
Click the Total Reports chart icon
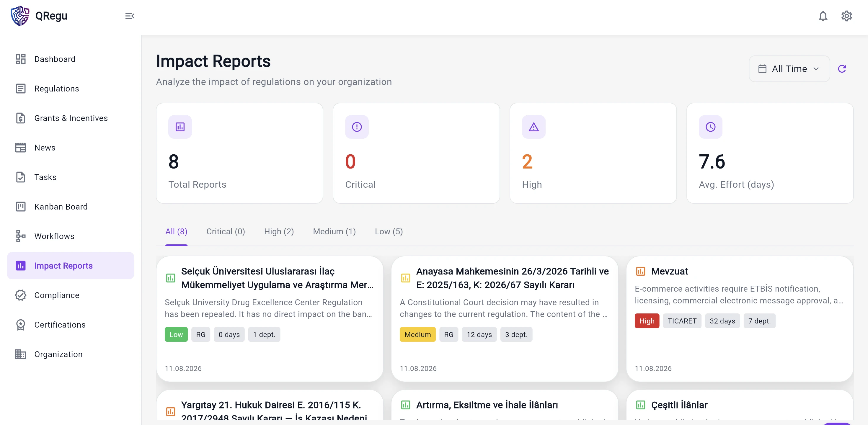180,127
